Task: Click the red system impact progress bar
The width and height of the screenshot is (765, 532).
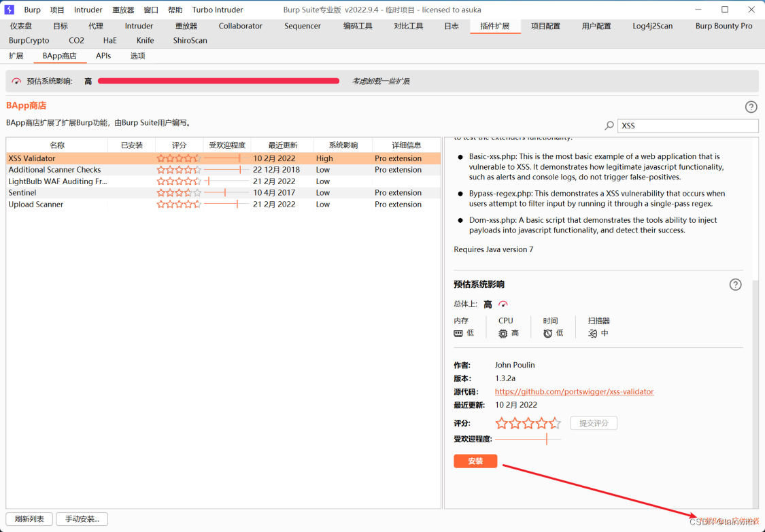Action: [218, 81]
